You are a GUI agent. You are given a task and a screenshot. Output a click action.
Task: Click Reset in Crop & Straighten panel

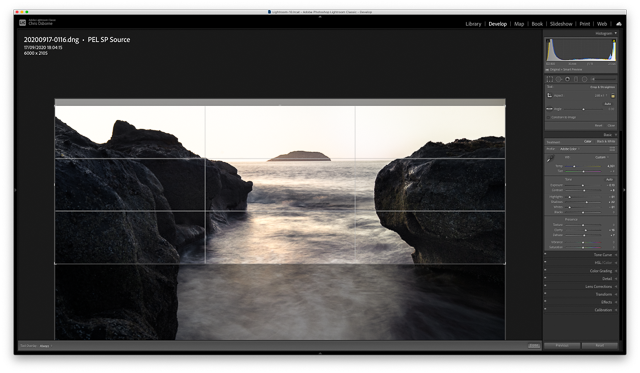click(598, 126)
